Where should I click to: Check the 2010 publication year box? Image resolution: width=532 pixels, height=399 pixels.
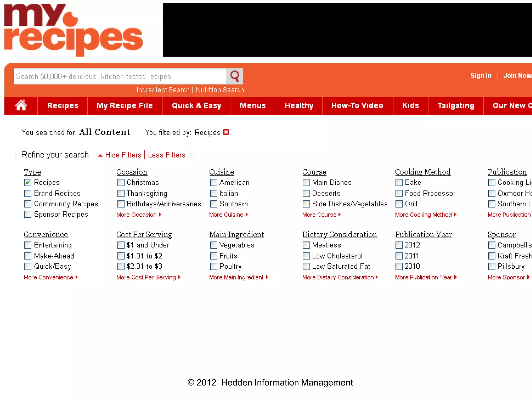tap(399, 267)
